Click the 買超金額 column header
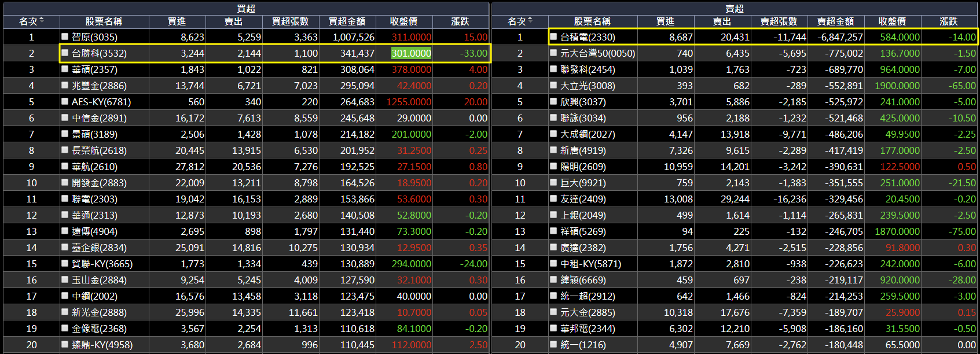 [347, 21]
